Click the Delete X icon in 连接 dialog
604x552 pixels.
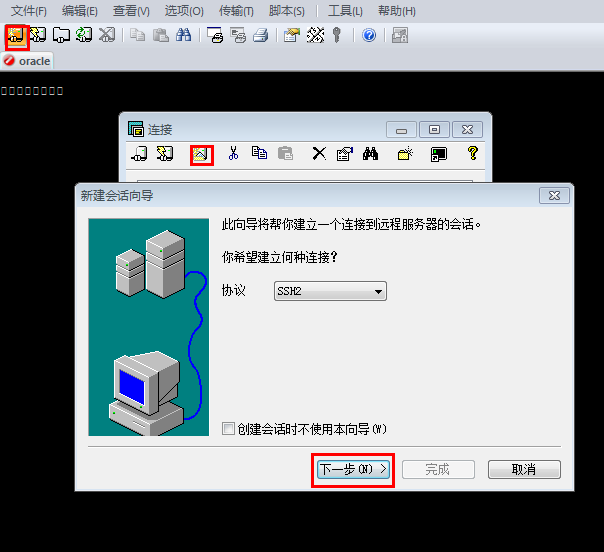click(x=319, y=153)
